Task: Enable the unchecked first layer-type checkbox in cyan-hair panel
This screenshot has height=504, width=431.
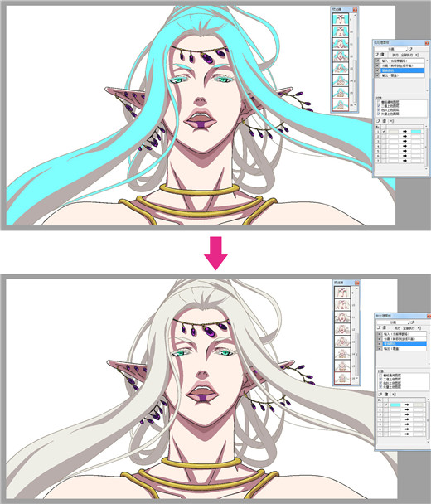Action: (379, 102)
